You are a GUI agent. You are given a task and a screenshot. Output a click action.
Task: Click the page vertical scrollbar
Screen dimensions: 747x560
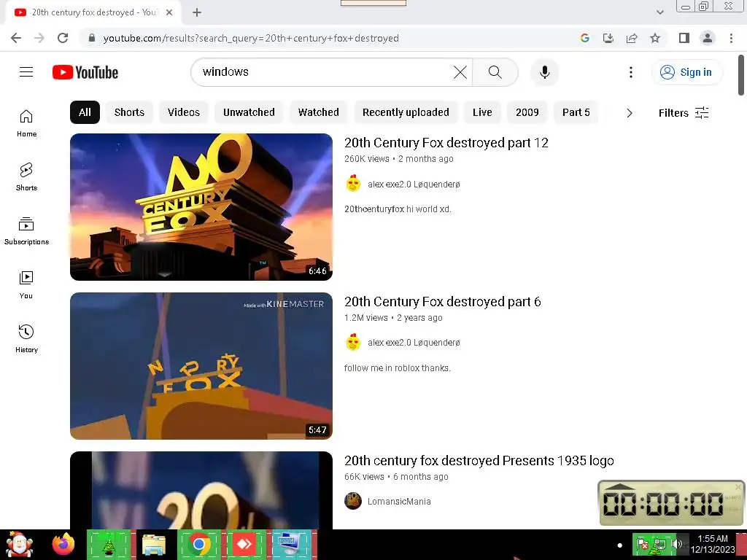[x=741, y=75]
